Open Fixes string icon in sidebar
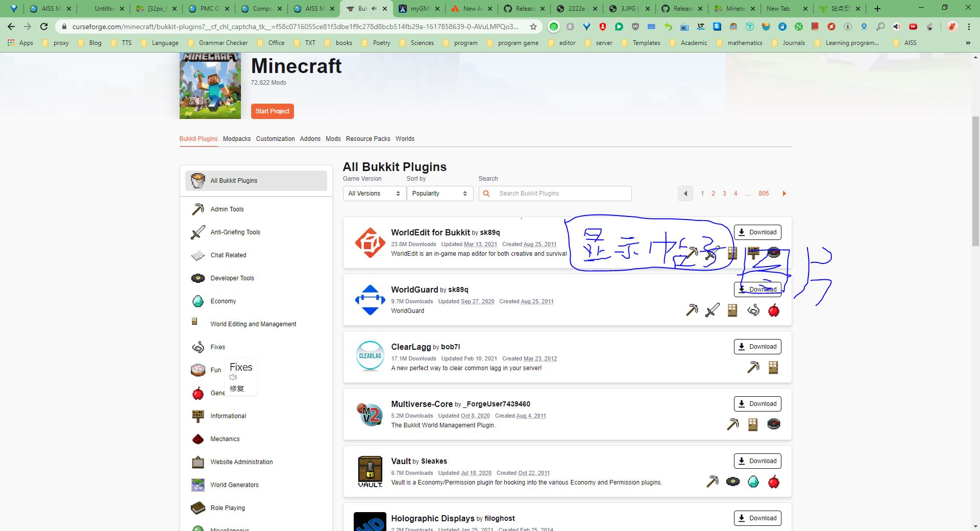Image resolution: width=980 pixels, height=531 pixels. [x=198, y=347]
